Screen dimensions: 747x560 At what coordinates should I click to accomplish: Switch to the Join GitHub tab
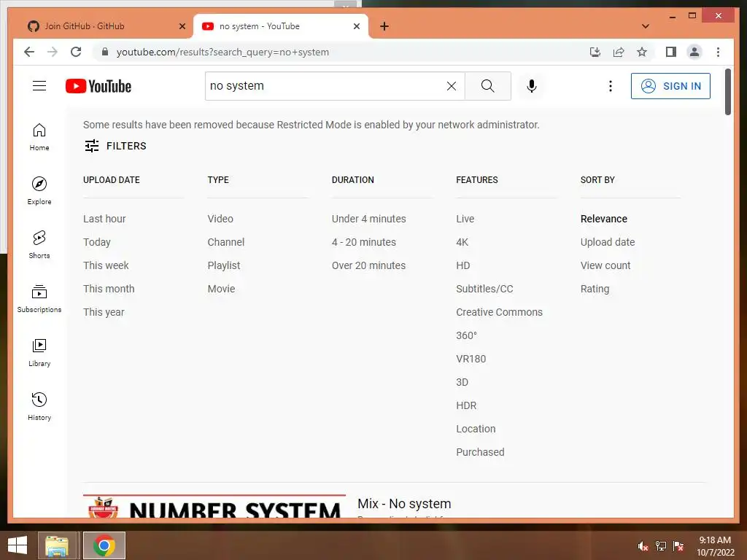click(101, 26)
